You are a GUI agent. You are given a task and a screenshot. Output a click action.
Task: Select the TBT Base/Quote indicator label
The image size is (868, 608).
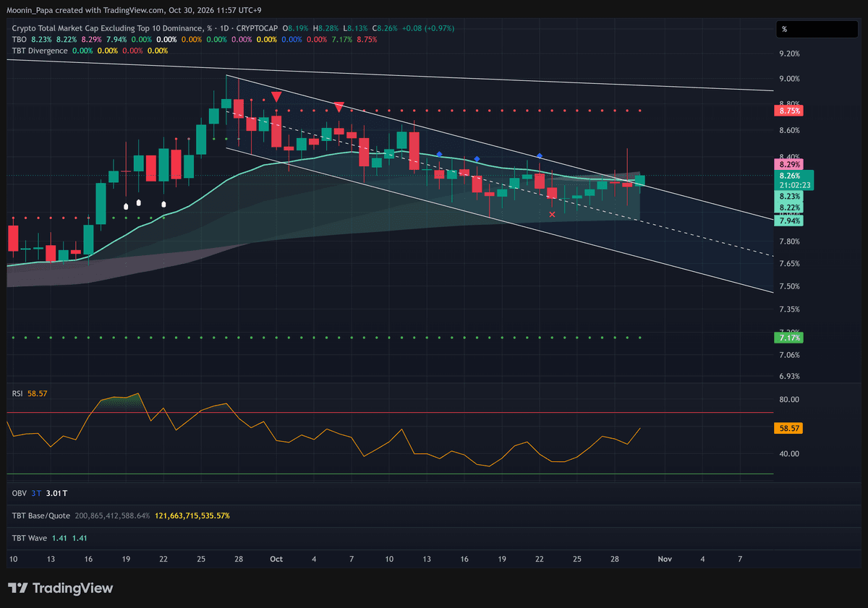[x=41, y=515]
